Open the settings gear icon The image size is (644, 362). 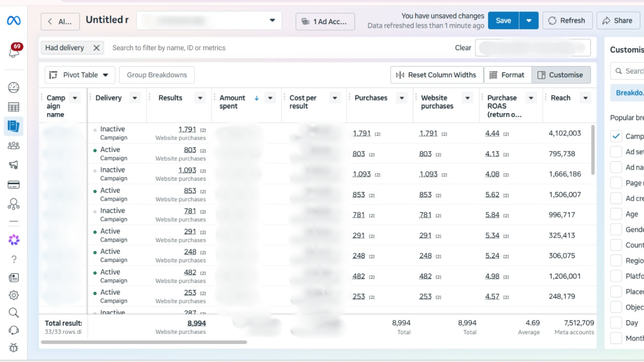pos(14,295)
